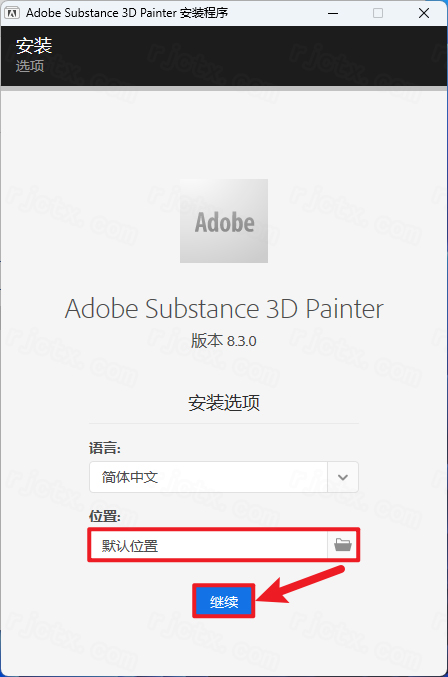Click the Adobe Substance 3D Painter heading

tap(224, 309)
